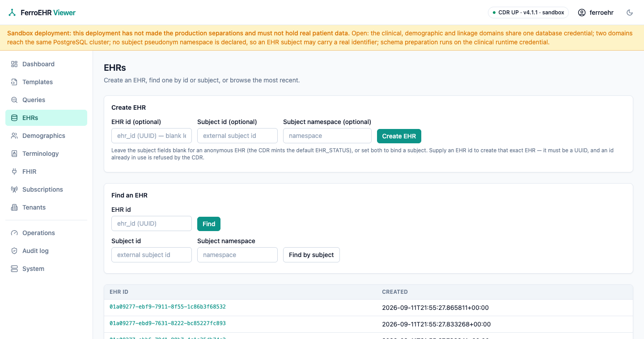Select the Subscriptions broadcast icon
The width and height of the screenshot is (644, 339).
pyautogui.click(x=14, y=189)
